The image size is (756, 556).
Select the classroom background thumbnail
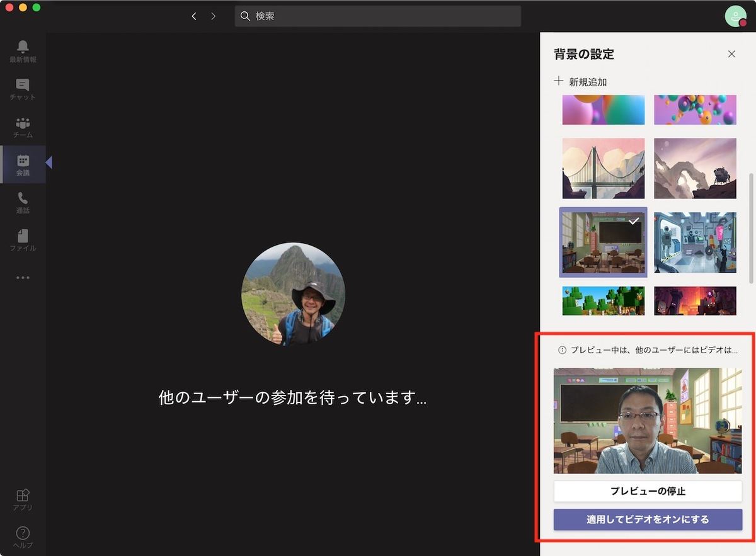click(x=604, y=242)
